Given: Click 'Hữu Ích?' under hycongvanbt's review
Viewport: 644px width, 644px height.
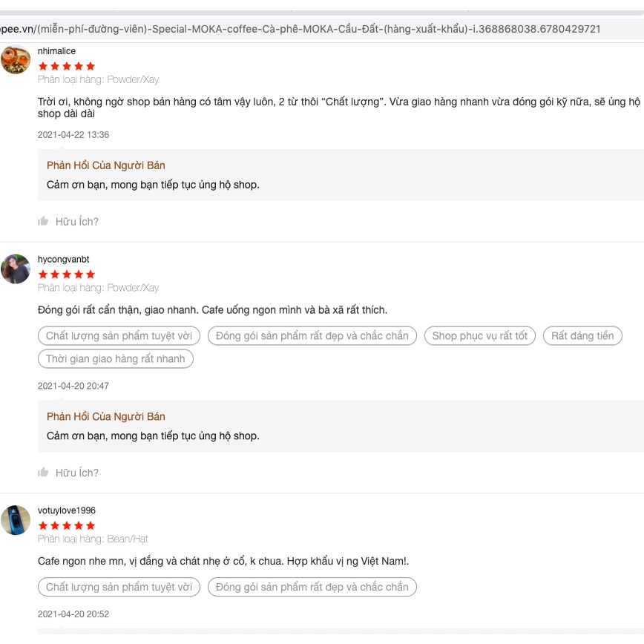Looking at the screenshot, I should (77, 473).
